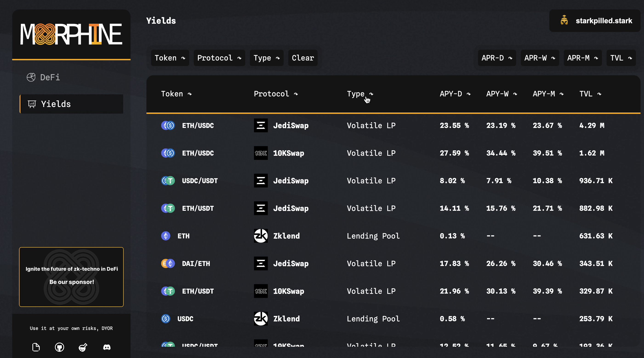Click the flask lab icon
The image size is (644, 358).
coord(83,347)
